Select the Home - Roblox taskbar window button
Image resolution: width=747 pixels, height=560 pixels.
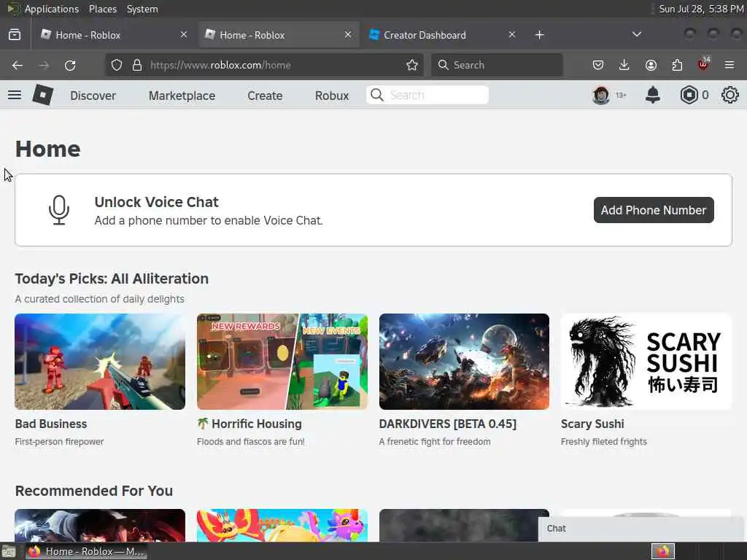(x=86, y=551)
